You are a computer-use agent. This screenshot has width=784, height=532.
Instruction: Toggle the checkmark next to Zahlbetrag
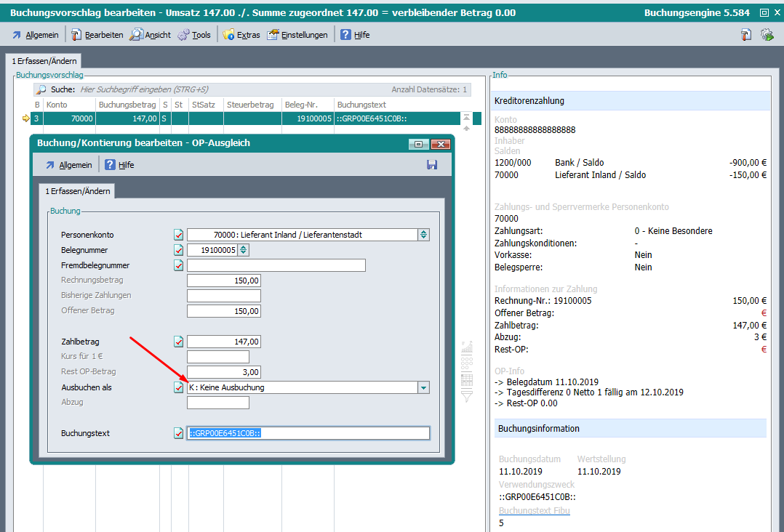coord(179,342)
